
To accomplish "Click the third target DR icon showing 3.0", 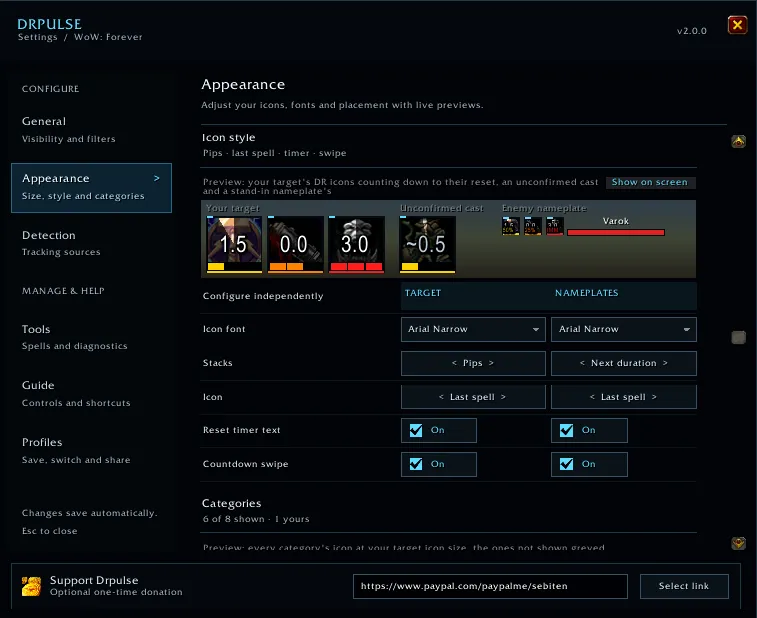I will pyautogui.click(x=356, y=244).
